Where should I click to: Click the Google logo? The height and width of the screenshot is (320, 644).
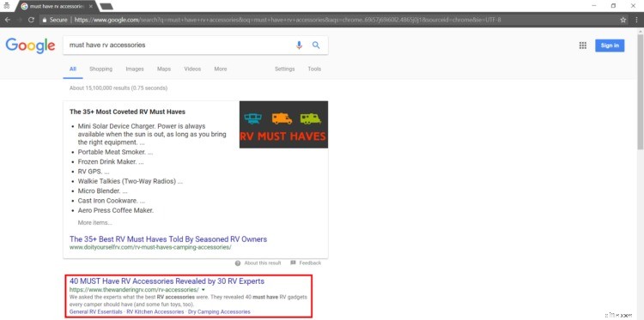click(30, 45)
